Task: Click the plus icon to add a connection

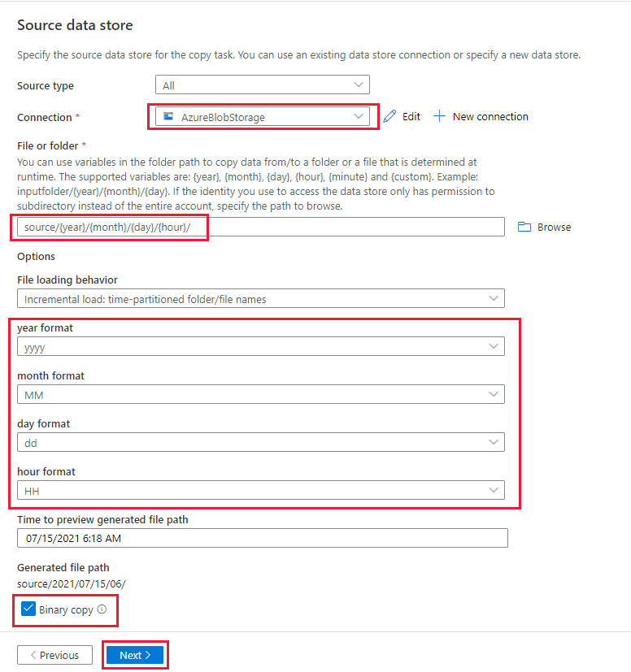Action: point(440,116)
